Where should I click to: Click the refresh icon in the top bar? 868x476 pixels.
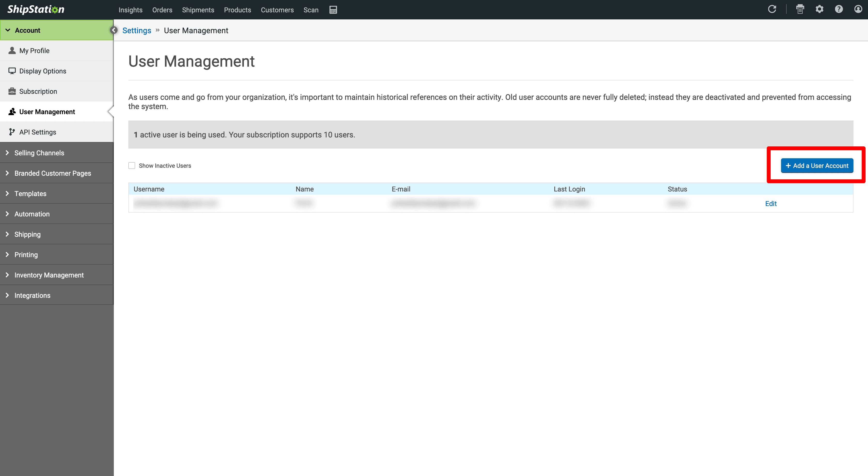tap(773, 9)
